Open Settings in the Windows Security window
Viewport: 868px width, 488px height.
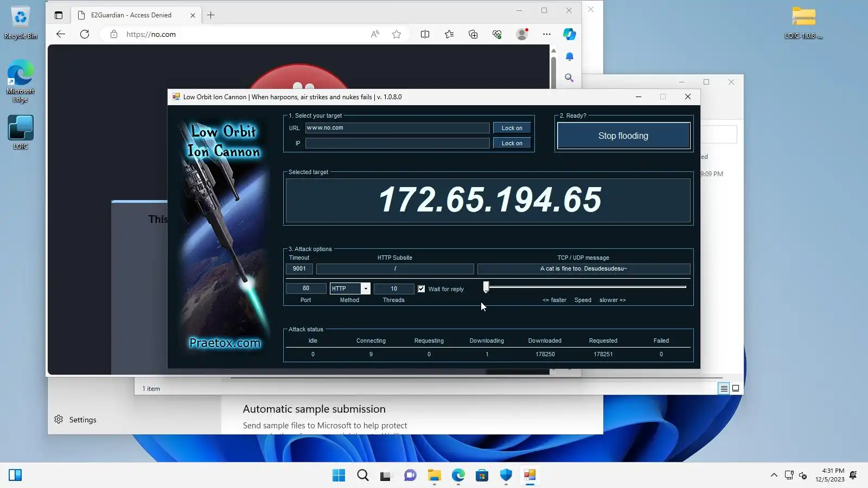click(75, 420)
